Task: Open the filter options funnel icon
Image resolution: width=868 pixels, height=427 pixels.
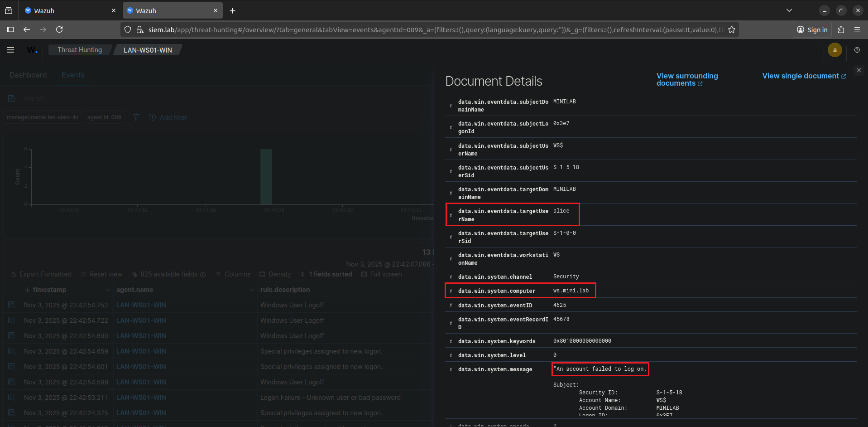Action: [x=136, y=117]
